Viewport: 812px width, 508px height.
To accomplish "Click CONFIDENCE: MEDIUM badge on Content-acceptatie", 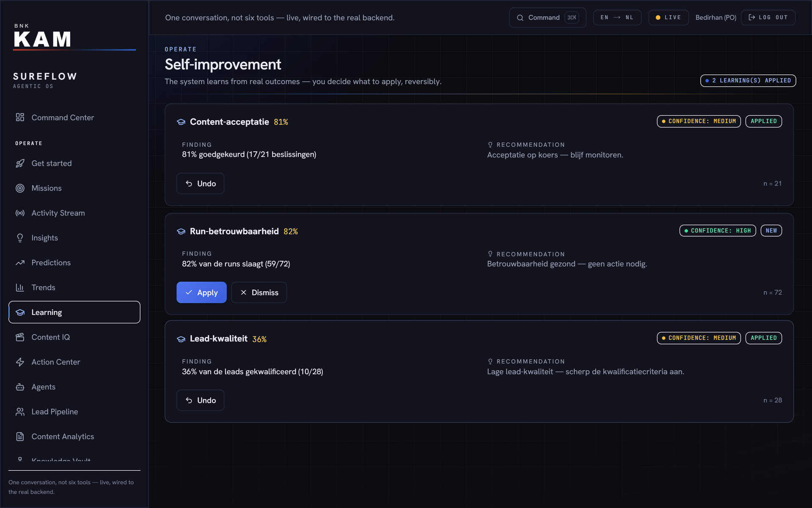I will (x=699, y=121).
